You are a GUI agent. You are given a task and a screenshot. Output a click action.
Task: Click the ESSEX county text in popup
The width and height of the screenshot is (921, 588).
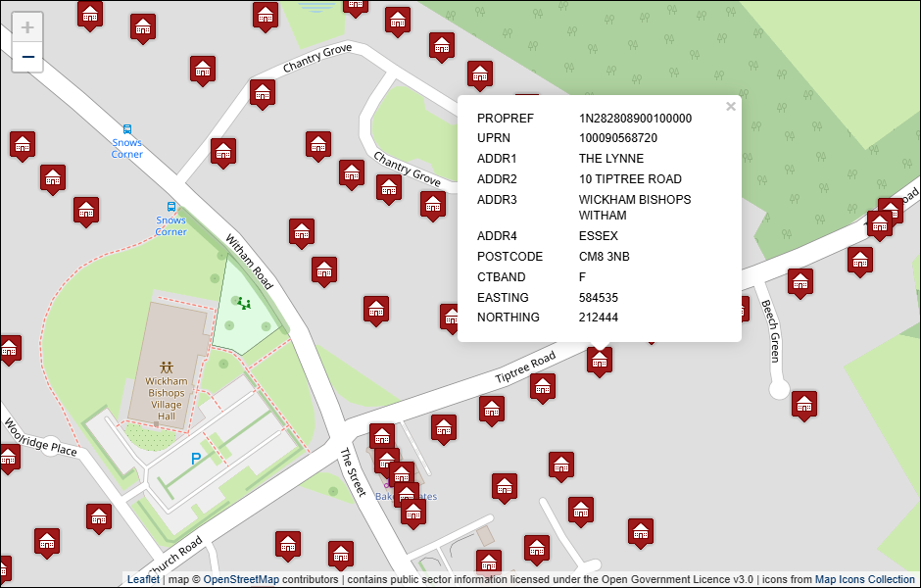tap(599, 236)
